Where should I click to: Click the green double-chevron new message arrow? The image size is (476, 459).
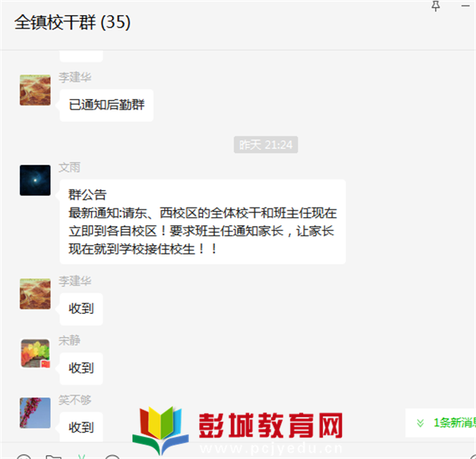click(420, 423)
